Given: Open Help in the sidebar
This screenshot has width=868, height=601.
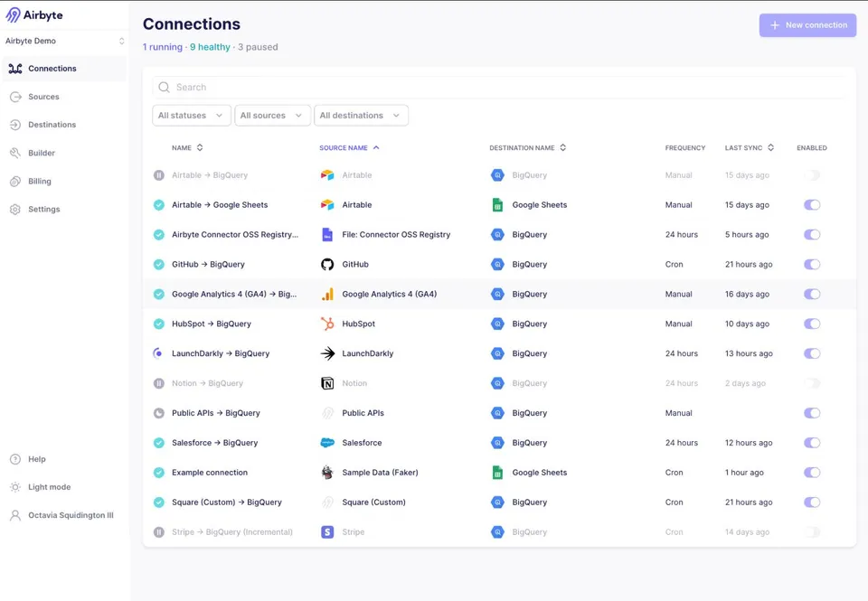Looking at the screenshot, I should point(65,459).
